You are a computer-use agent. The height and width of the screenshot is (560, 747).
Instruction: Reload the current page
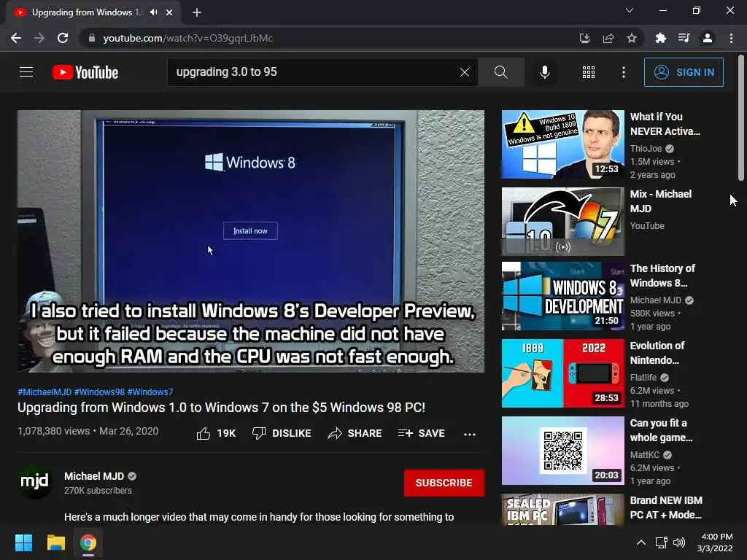(63, 38)
